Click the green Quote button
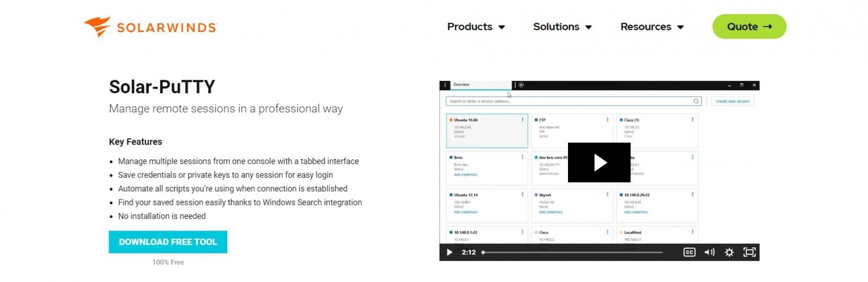The width and height of the screenshot is (868, 282). pyautogui.click(x=749, y=27)
